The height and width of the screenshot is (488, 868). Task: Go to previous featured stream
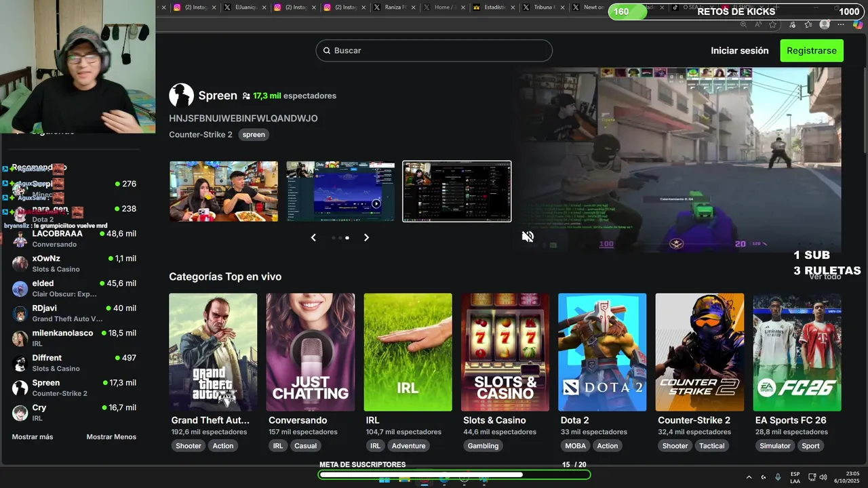click(x=313, y=237)
